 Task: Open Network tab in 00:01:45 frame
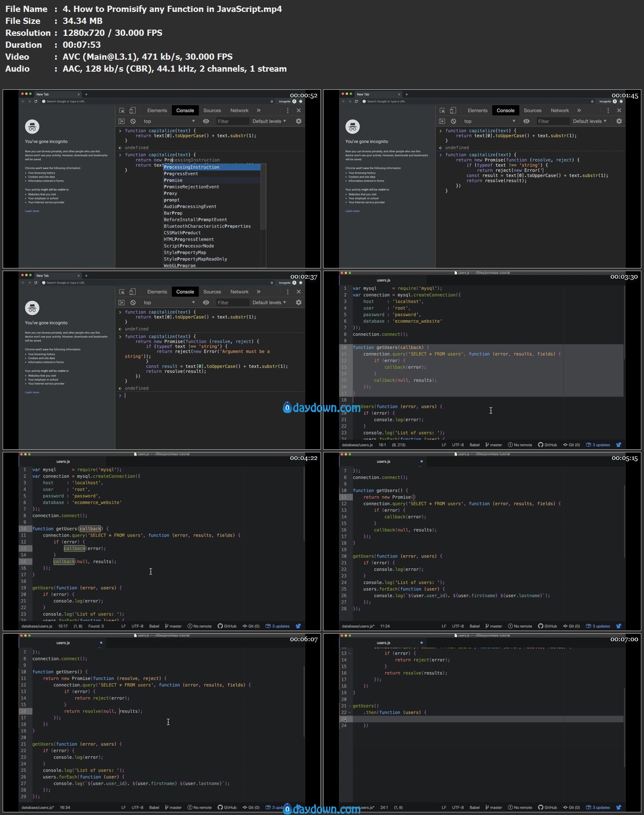pyautogui.click(x=560, y=111)
